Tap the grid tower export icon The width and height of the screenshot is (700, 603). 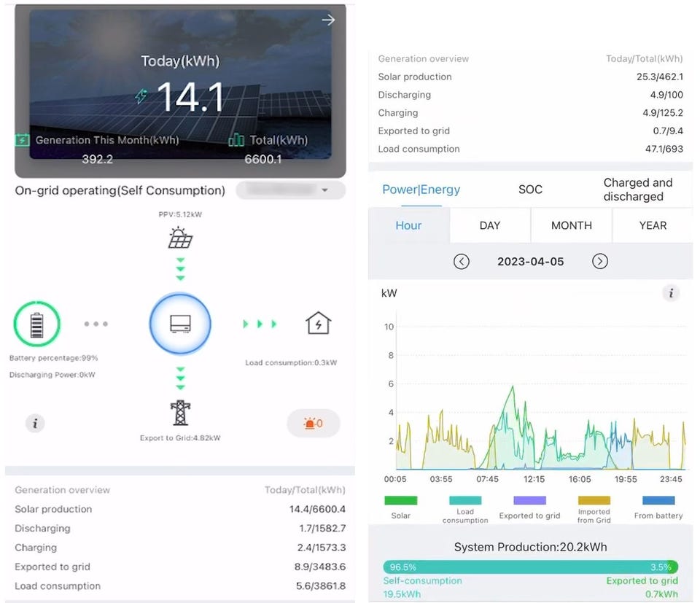point(180,413)
